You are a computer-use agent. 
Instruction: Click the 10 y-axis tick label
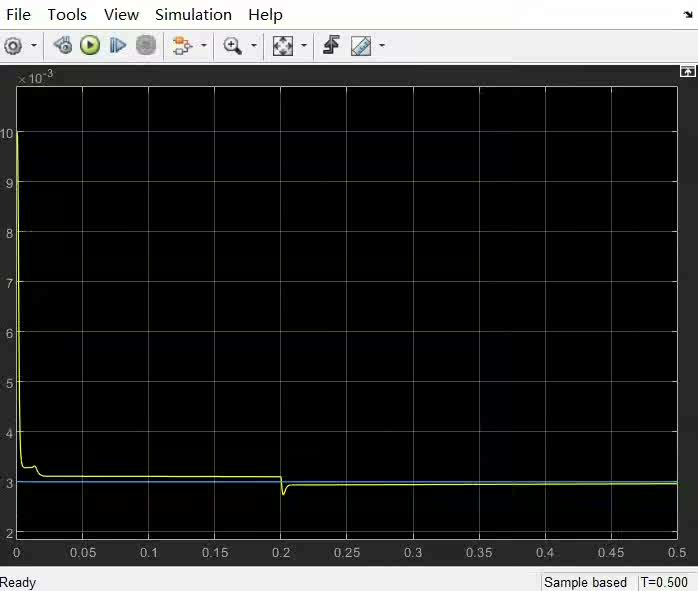[x=7, y=133]
